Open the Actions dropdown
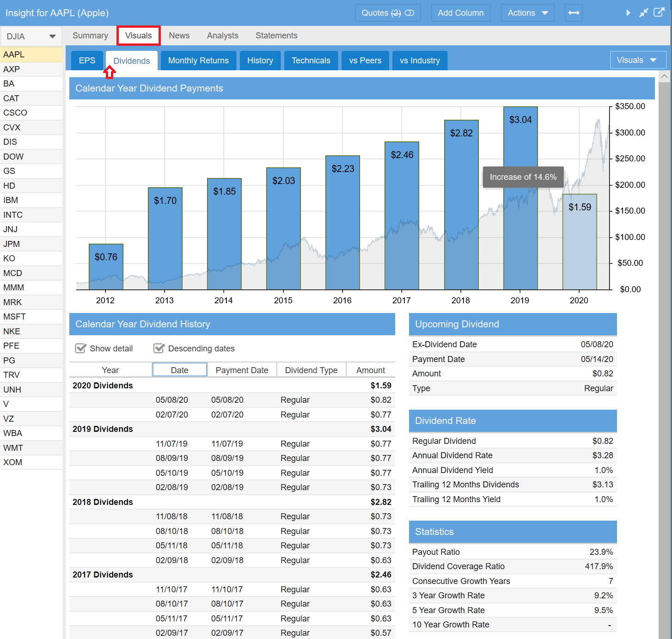Viewport: 672px width, 639px height. [x=528, y=13]
